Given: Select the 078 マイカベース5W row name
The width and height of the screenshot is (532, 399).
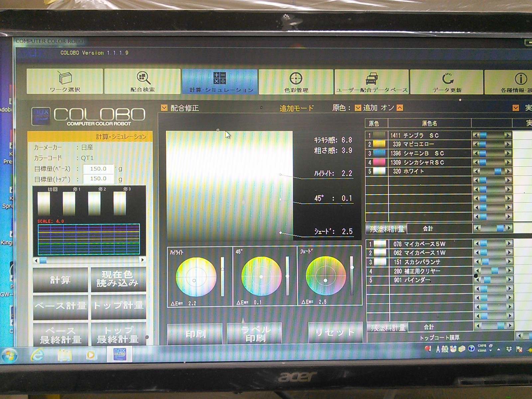Looking at the screenshot, I should pos(419,244).
